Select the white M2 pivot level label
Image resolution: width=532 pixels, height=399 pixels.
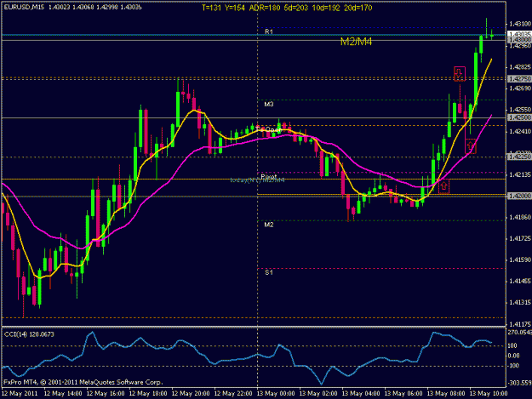pos(269,225)
